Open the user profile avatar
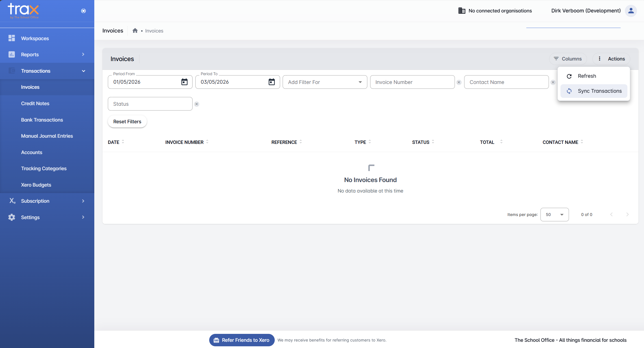644x348 pixels. click(630, 11)
